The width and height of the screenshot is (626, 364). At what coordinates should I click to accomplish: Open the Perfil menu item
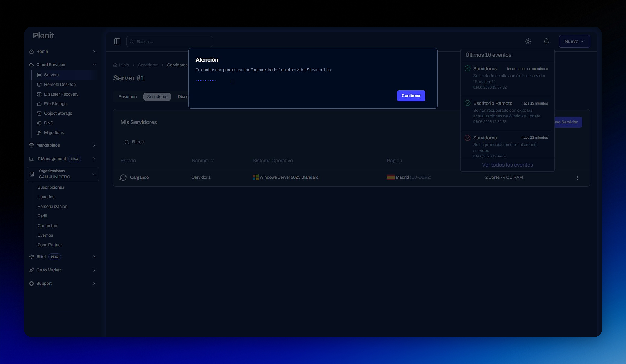tap(42, 216)
